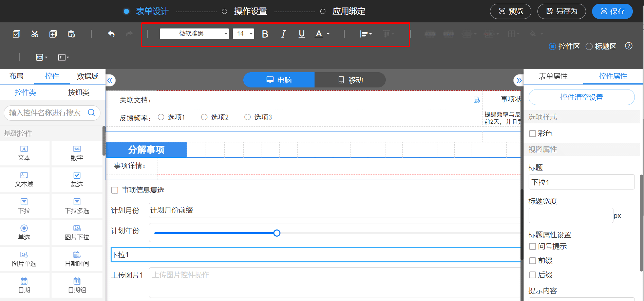644x301 pixels.
Task: Check the 问号提示 checkbox
Action: (x=533, y=246)
